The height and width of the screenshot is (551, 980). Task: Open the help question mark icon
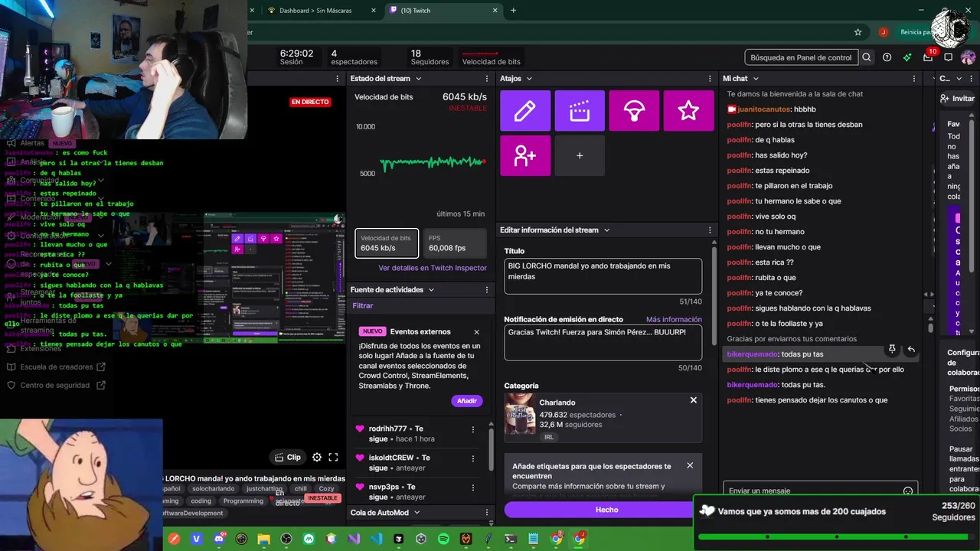(887, 57)
